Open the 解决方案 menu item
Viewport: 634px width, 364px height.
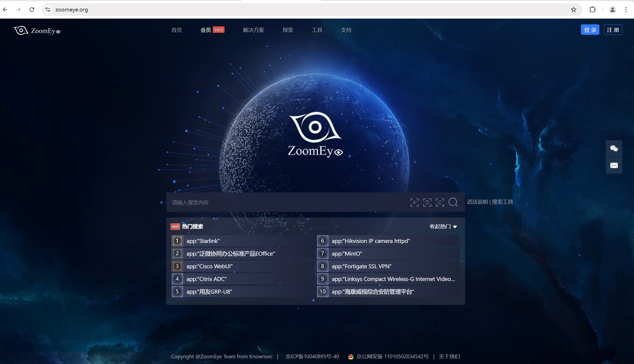click(253, 30)
